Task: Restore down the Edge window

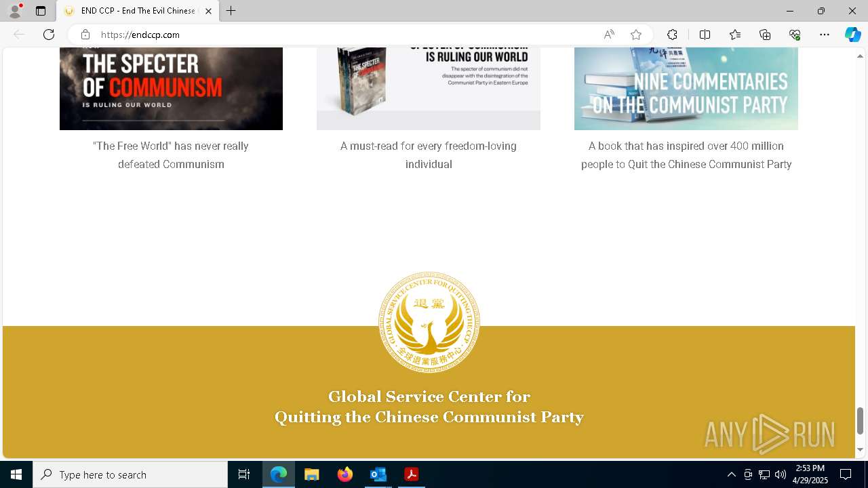Action: coord(821,11)
